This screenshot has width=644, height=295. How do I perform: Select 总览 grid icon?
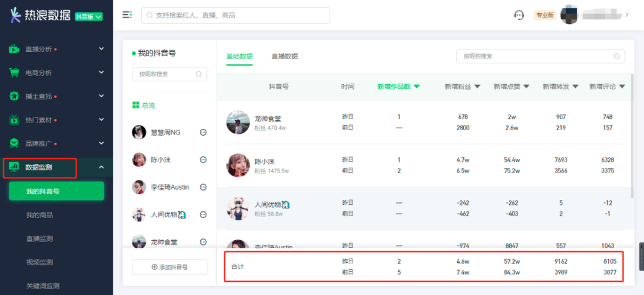click(x=136, y=105)
